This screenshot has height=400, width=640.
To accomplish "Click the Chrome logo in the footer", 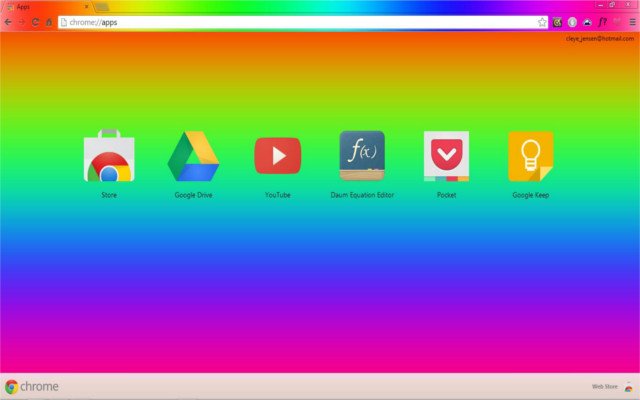I will (x=31, y=386).
